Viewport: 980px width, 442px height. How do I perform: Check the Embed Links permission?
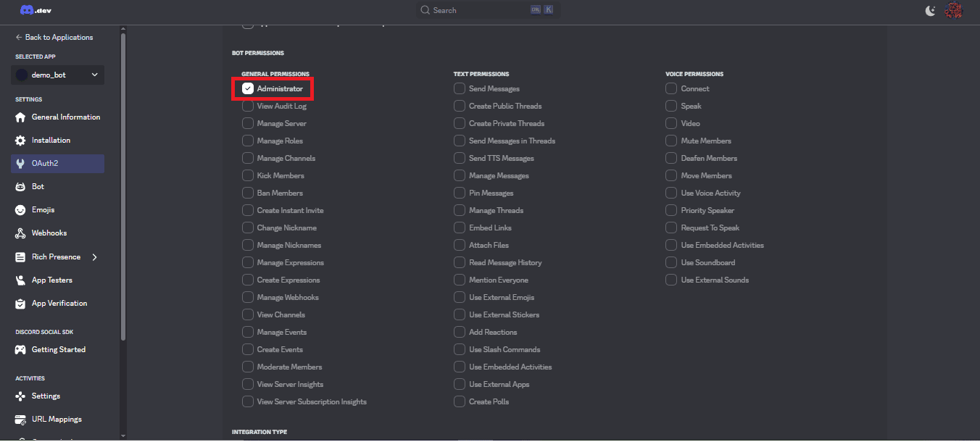[460, 228]
